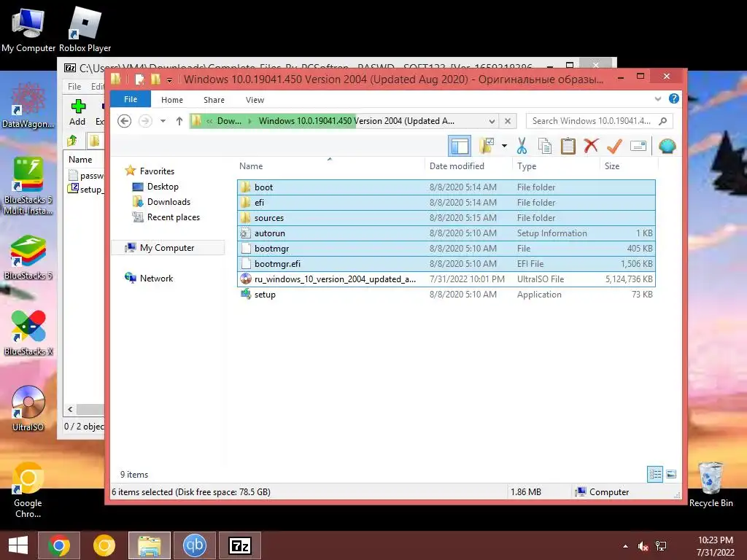Open My Computer desktop icon
747x560 pixels.
point(28,28)
